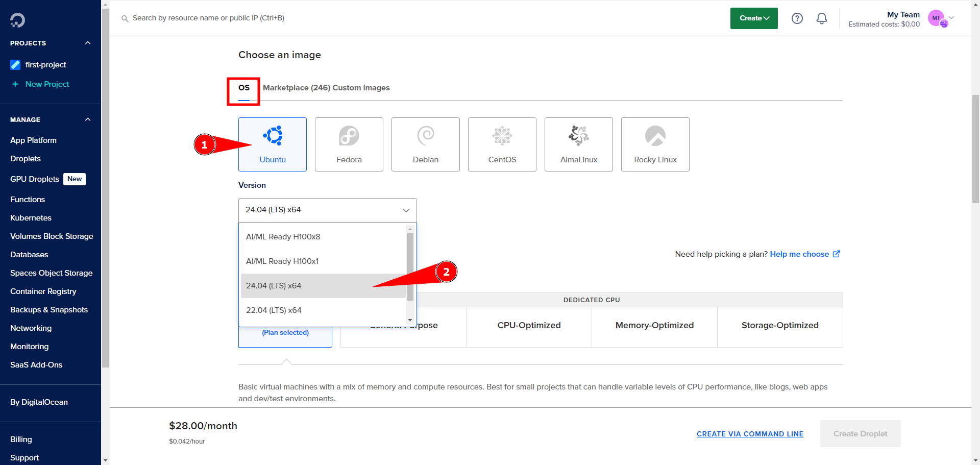Click the DigitalOcean logo icon
Image resolution: width=980 pixels, height=465 pixels.
17,20
